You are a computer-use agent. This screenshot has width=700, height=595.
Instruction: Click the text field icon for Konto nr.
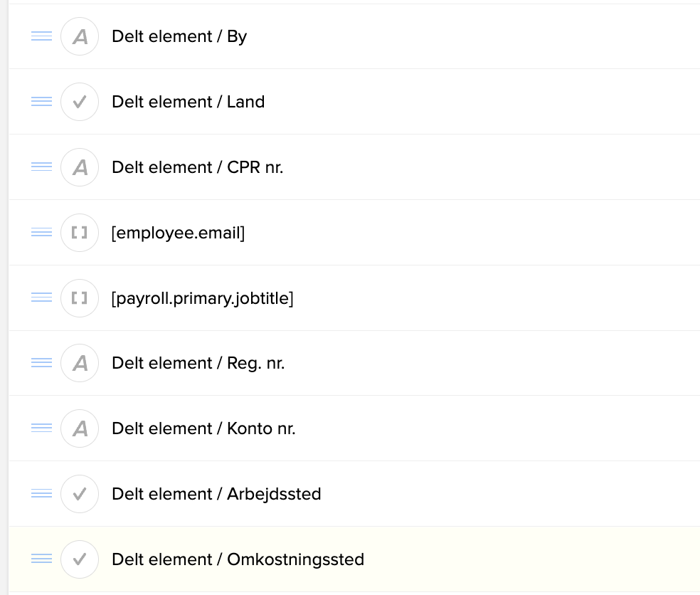80,428
